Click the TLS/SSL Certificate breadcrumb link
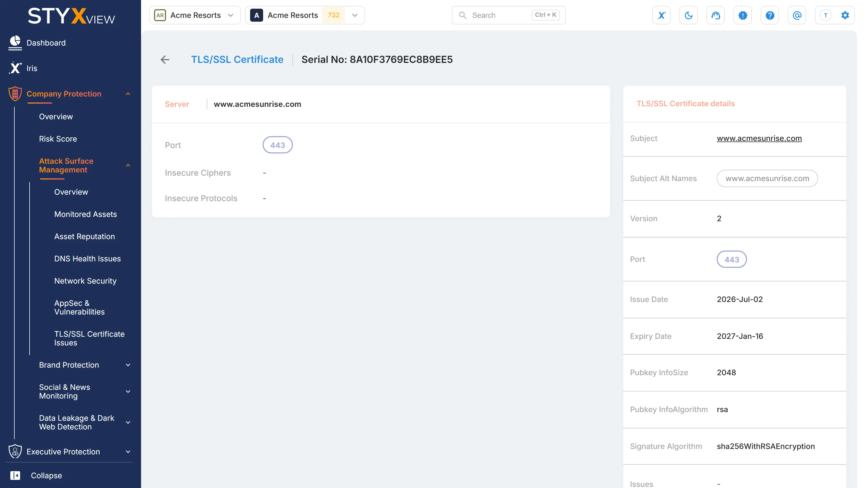This screenshot has height=488, width=868. [237, 60]
